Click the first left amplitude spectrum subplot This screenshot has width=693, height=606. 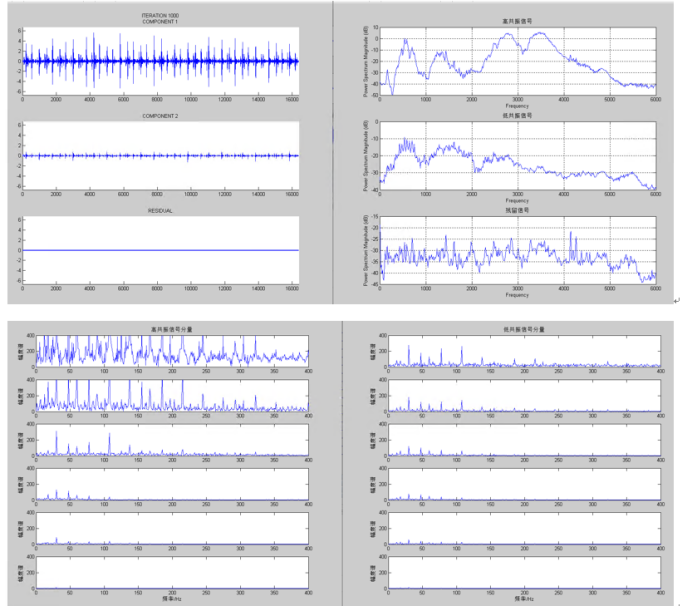pyautogui.click(x=172, y=351)
